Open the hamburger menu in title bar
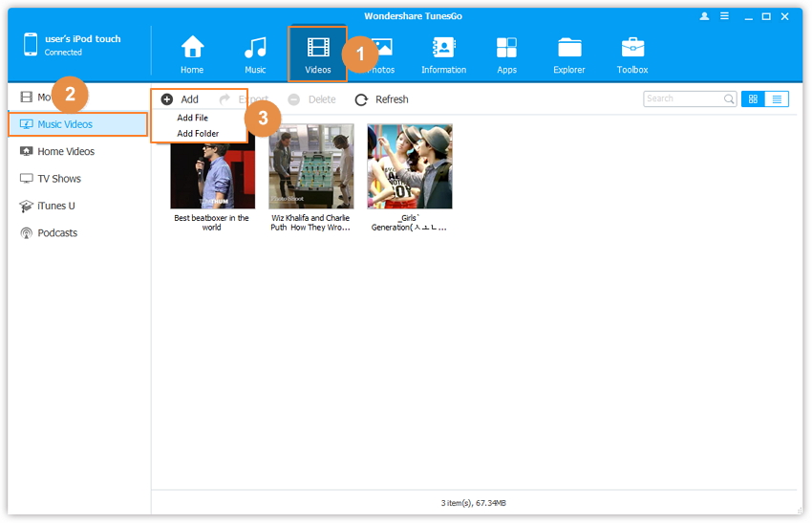The image size is (812, 523). click(x=725, y=16)
